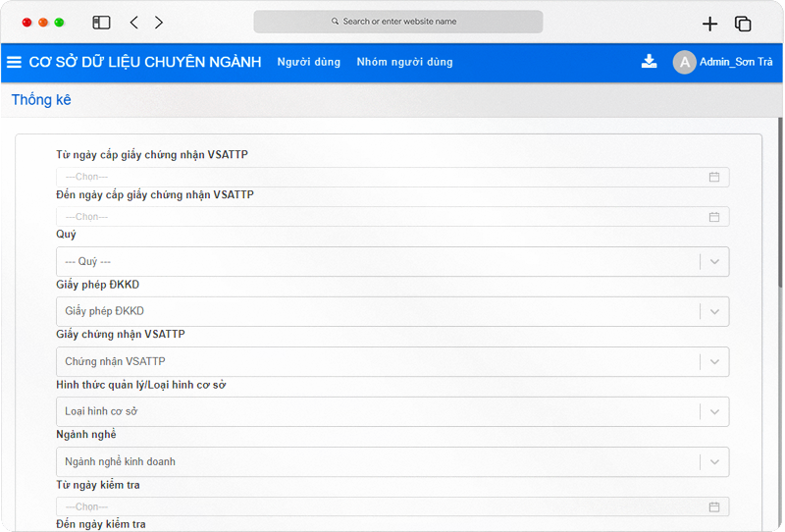Open the Admin_Sơn Trà avatar icon
This screenshot has height=532, width=785.
[x=684, y=62]
